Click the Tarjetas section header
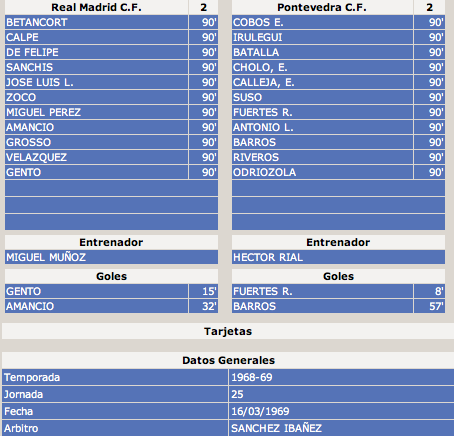 click(x=228, y=331)
